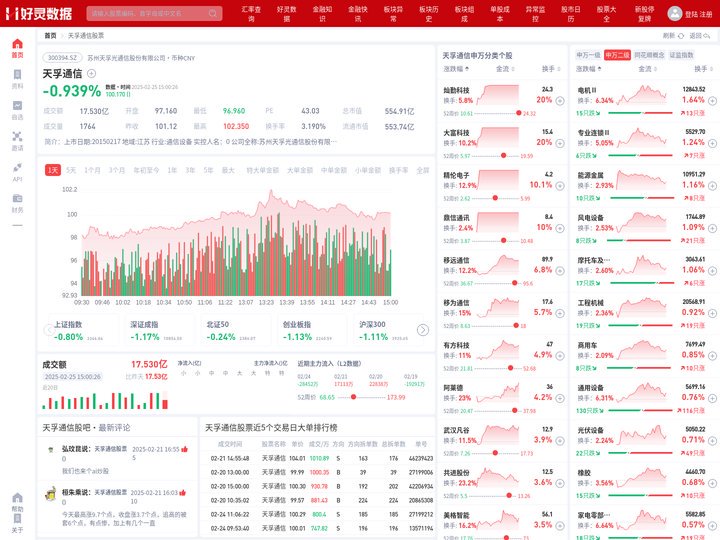720x540 pixels.
Task: Click the search input field
Action: tap(154, 13)
